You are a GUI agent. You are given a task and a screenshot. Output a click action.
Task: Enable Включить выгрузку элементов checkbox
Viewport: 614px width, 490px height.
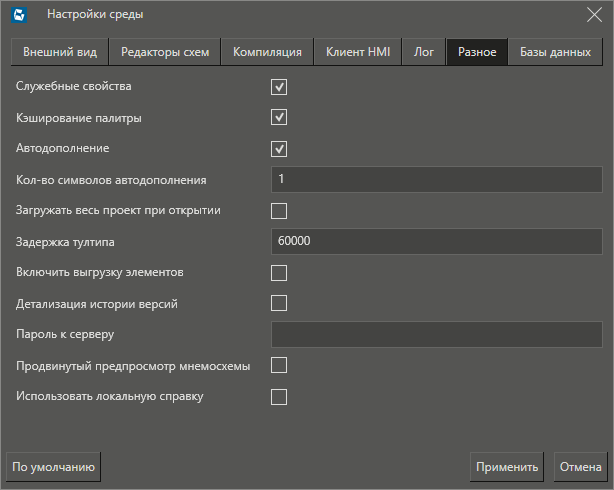pos(279,273)
